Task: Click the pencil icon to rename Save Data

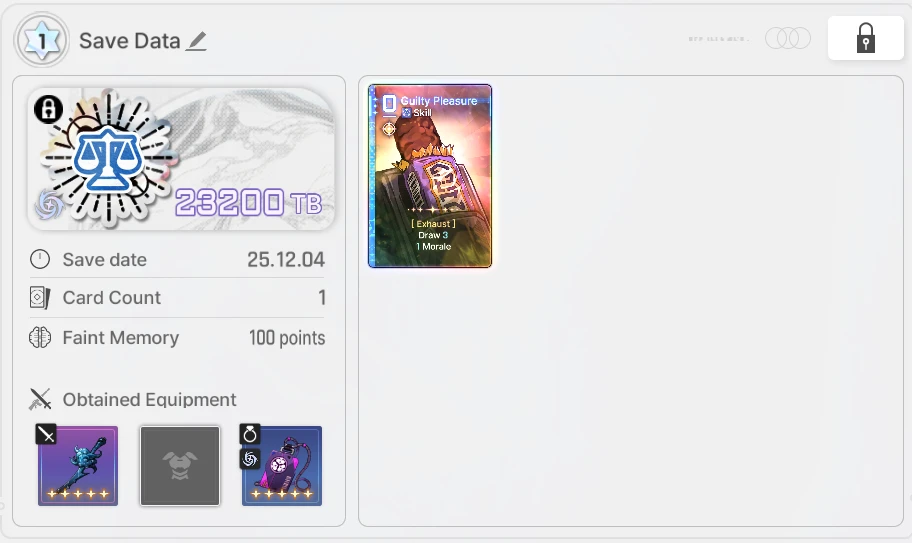Action: (x=196, y=41)
